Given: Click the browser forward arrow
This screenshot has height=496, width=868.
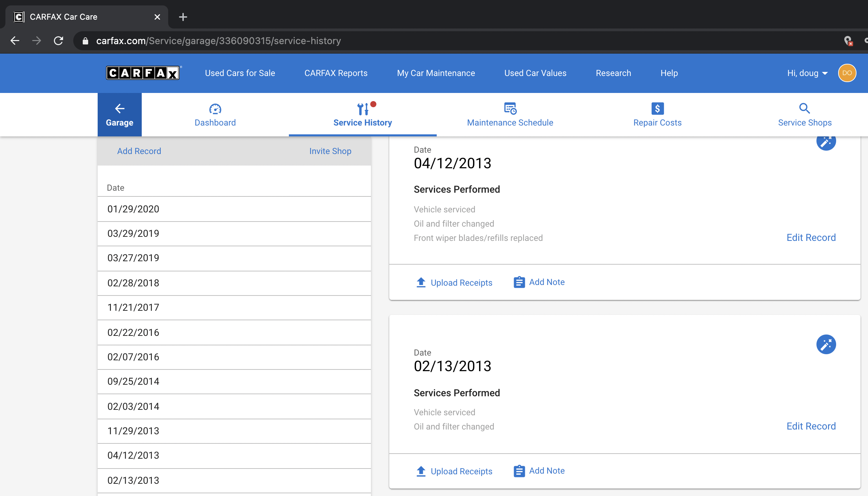Looking at the screenshot, I should coord(36,40).
